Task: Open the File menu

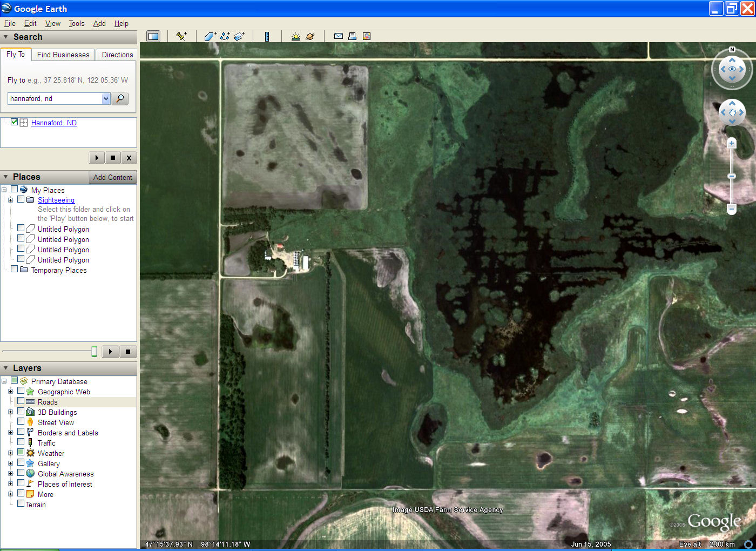Action: pyautogui.click(x=10, y=23)
